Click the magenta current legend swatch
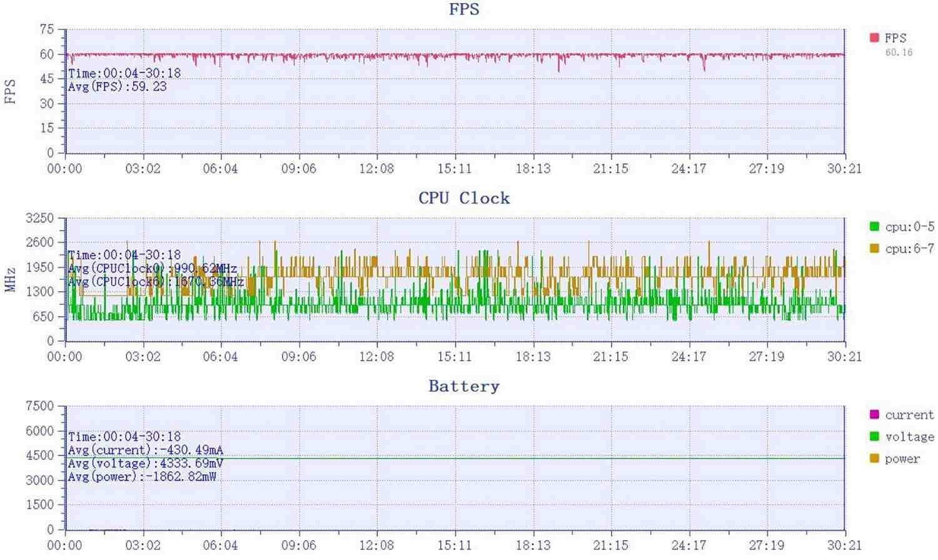Screen dimensions: 938x560 [874, 414]
